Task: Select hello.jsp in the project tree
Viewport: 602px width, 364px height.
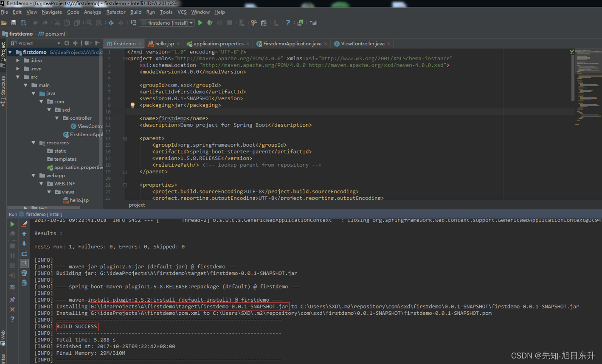Action: (x=79, y=200)
